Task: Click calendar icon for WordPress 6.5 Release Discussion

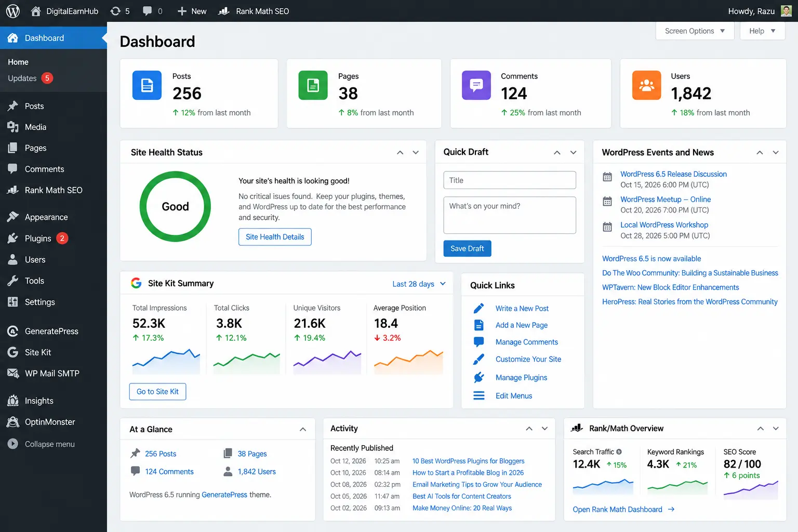Action: click(607, 177)
